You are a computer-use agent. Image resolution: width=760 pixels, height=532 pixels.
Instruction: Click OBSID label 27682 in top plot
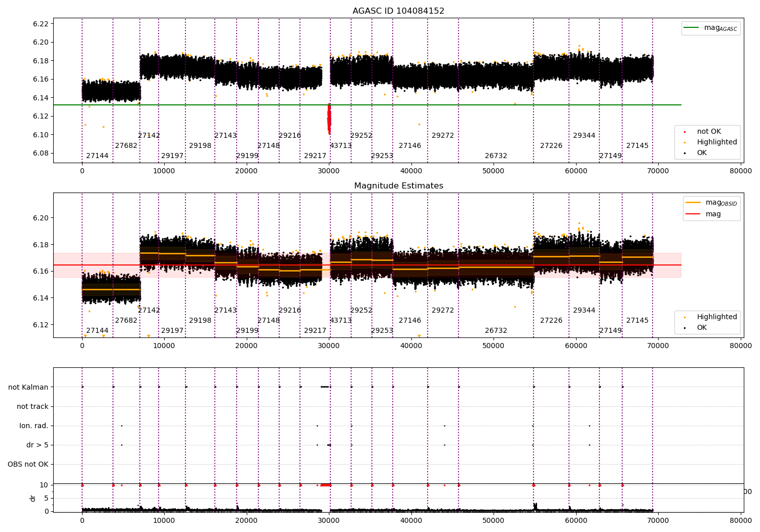point(126,145)
